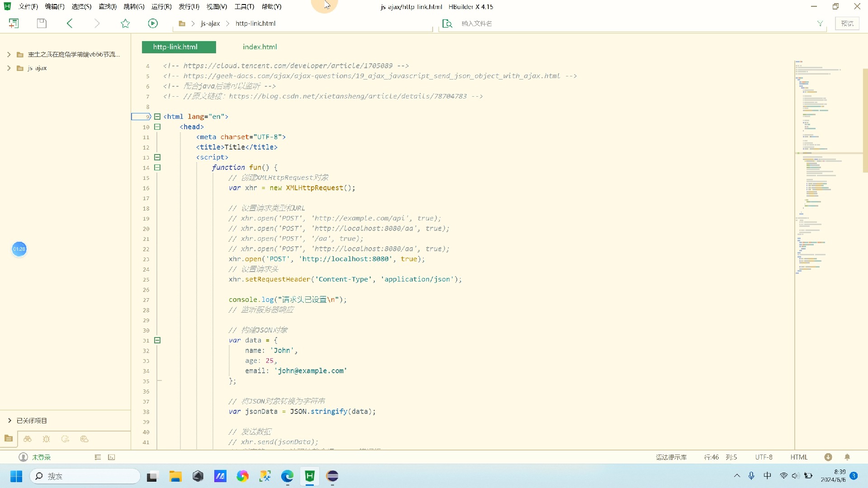Change the UTF-8 encoding in status bar

pyautogui.click(x=764, y=457)
